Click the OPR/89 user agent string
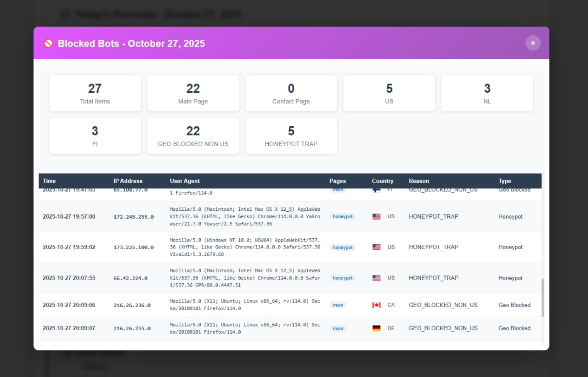588x377 pixels. point(245,278)
